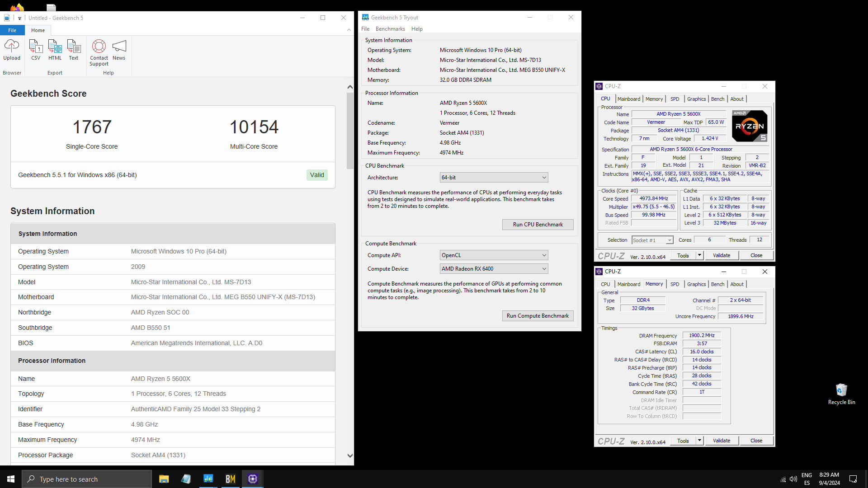Screen dimensions: 868x488
Task: Collapse the Geekbench ribbon with the chevron
Action: [349, 30]
